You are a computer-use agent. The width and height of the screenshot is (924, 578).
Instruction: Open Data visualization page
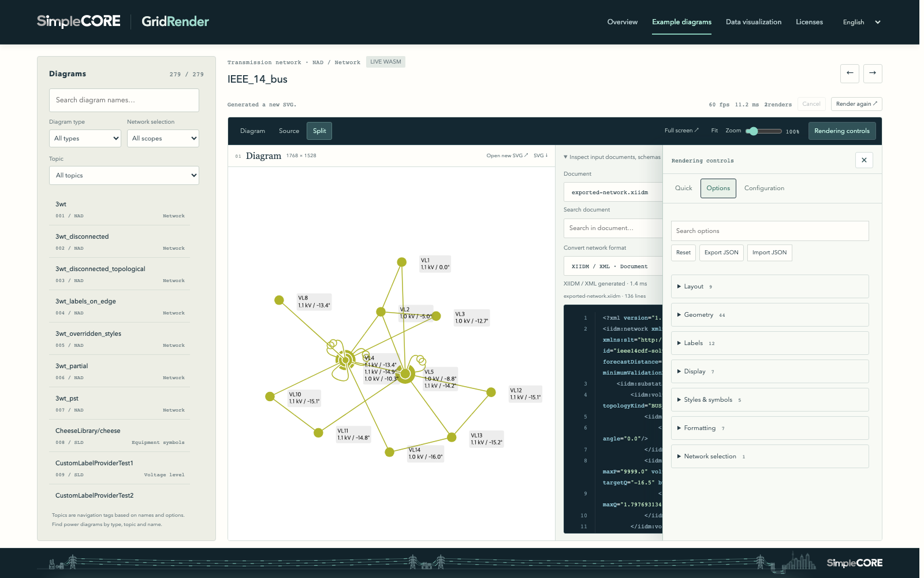click(x=753, y=22)
